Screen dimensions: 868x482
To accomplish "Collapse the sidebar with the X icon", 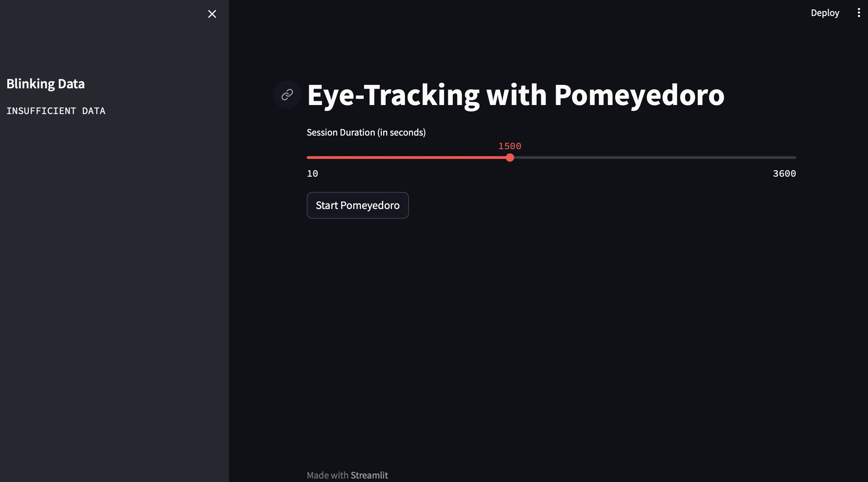I will 212,14.
